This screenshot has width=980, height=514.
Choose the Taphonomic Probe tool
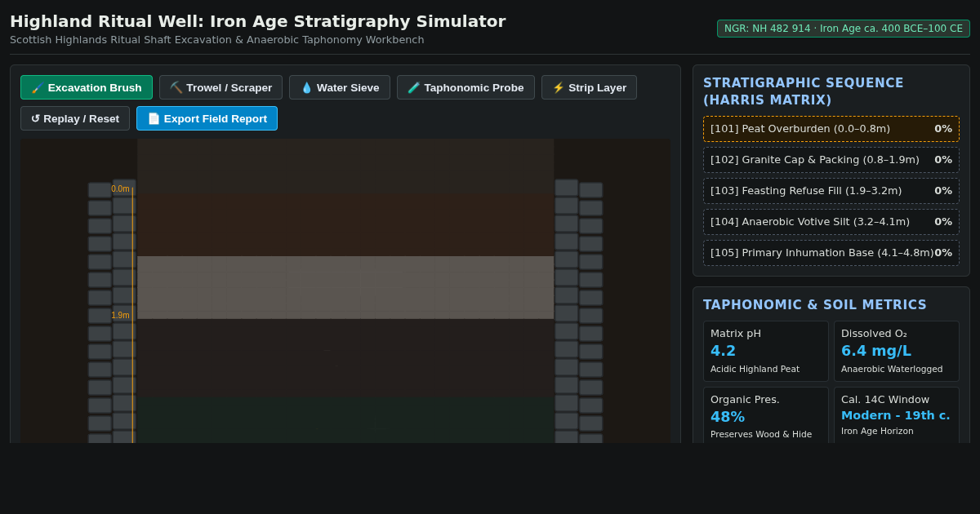coord(465,87)
